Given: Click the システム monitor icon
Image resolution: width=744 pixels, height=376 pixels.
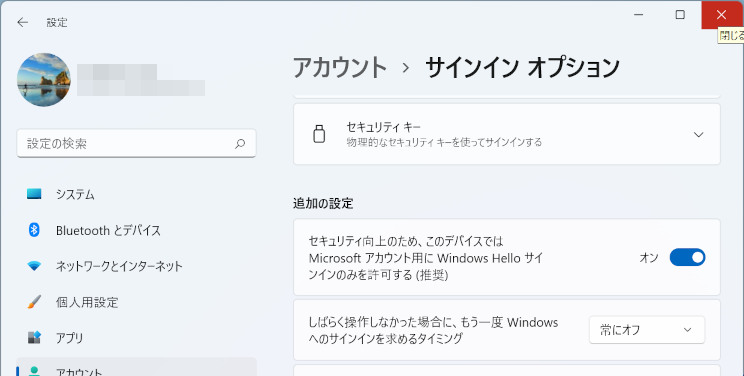Looking at the screenshot, I should click(34, 194).
